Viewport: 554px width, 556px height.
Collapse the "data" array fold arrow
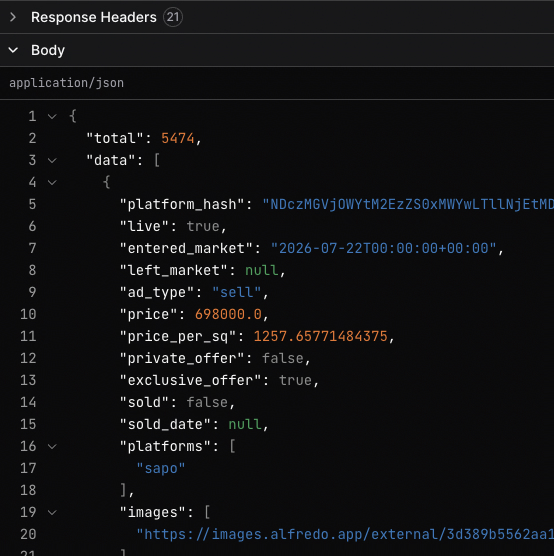pos(52,161)
